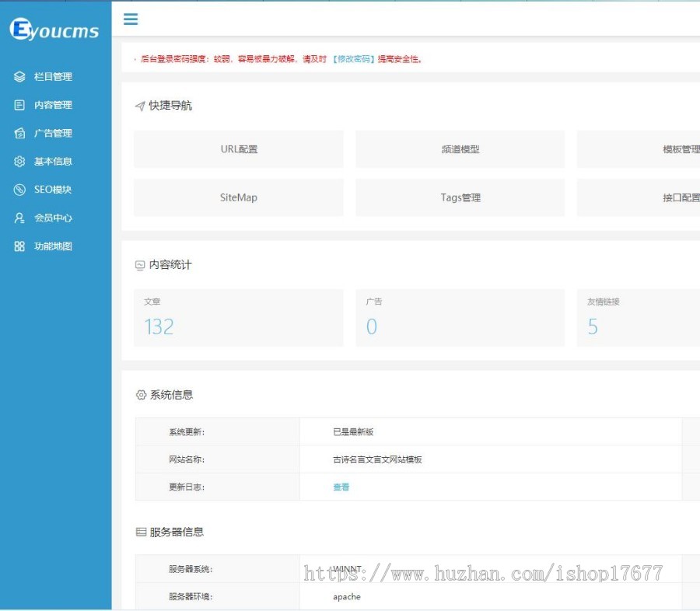Click the 文章 count 132 card

pyautogui.click(x=239, y=318)
